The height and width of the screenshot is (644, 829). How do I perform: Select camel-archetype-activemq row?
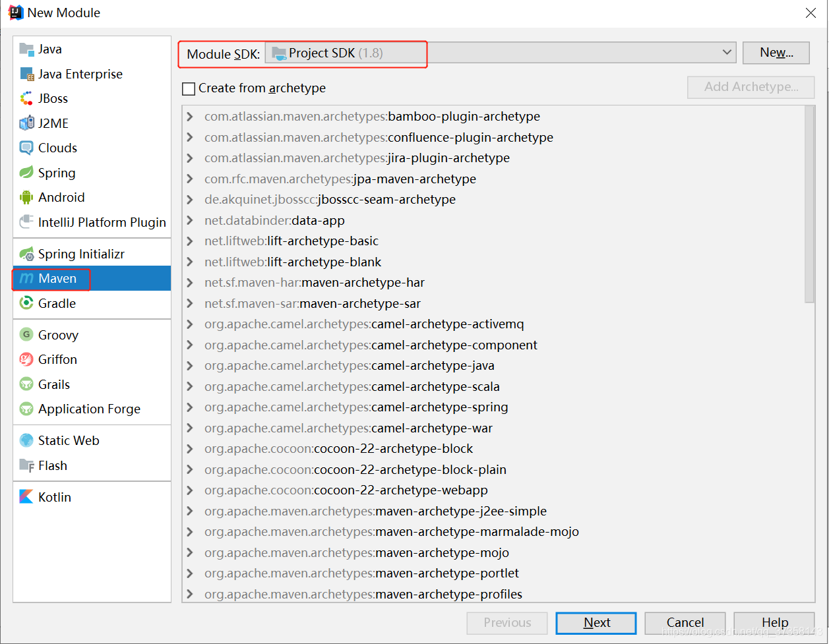[x=493, y=324]
